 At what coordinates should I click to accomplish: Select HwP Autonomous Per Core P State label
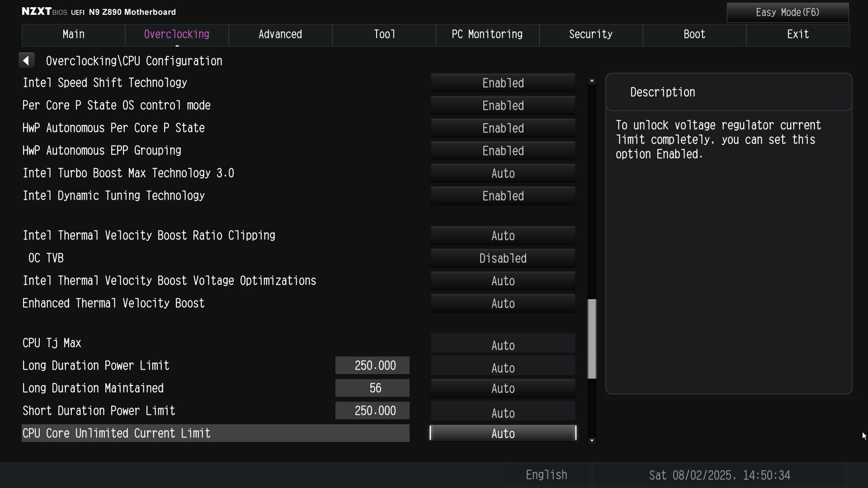[113, 128]
